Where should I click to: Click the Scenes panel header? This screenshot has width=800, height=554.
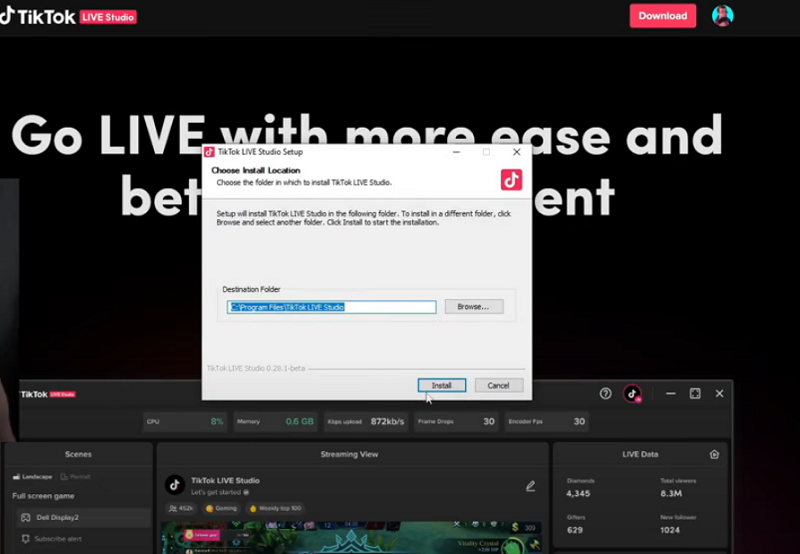pos(78,454)
